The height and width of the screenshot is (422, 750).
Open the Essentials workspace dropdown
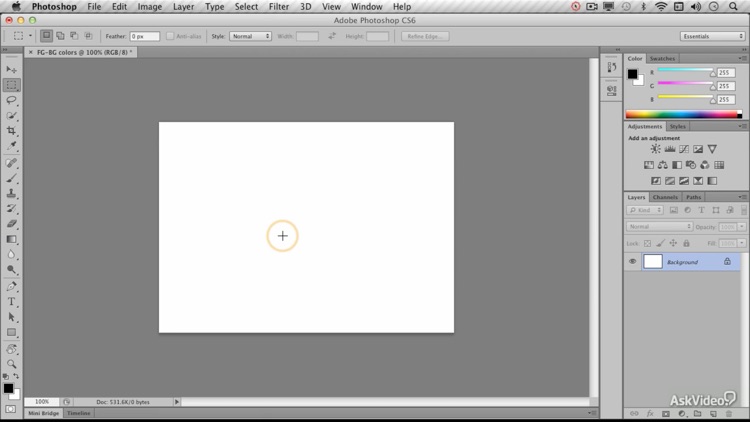(x=712, y=36)
